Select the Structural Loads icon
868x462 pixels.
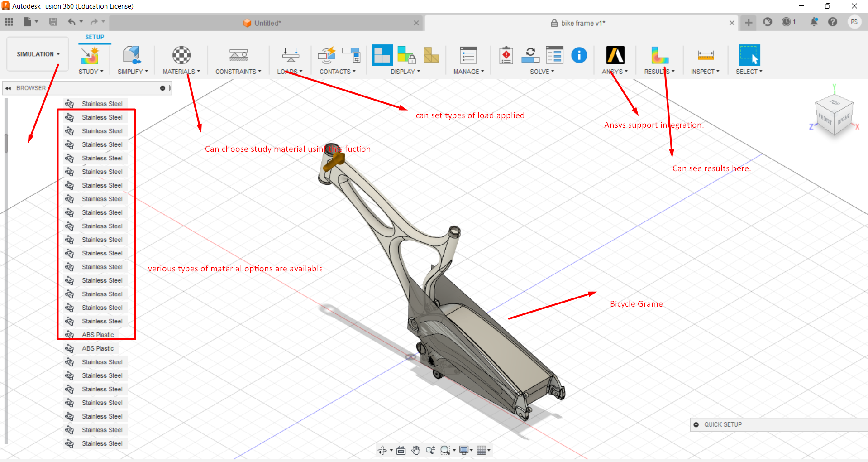coord(291,55)
